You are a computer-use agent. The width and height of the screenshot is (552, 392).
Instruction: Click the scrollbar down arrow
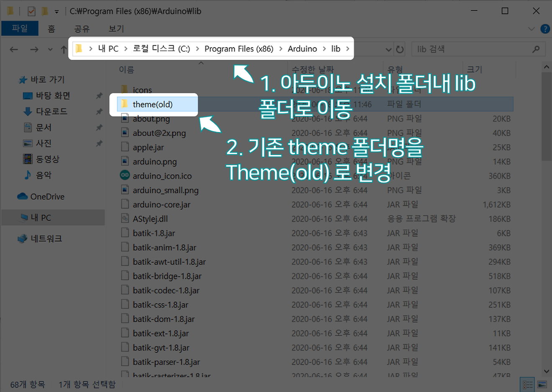pyautogui.click(x=547, y=371)
